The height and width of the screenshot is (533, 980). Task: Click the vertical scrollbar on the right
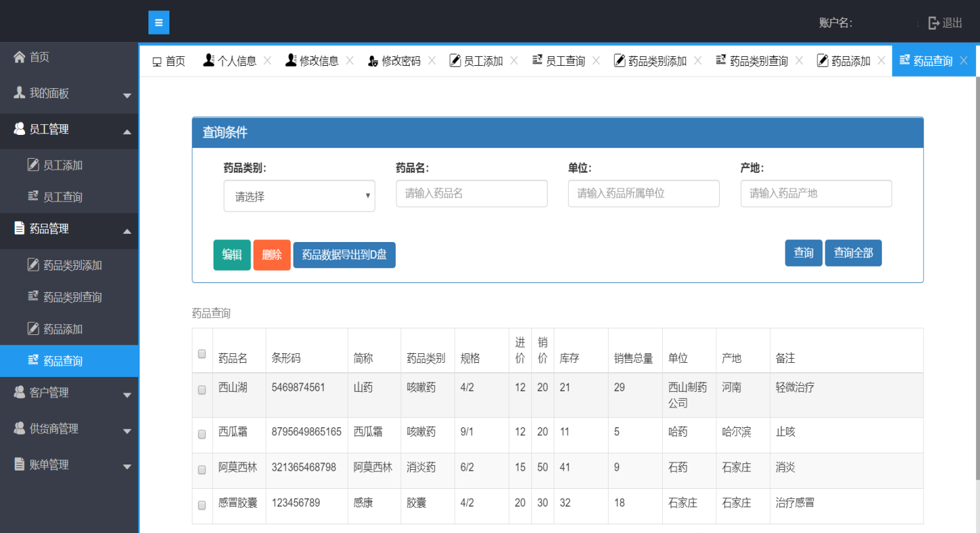977,271
